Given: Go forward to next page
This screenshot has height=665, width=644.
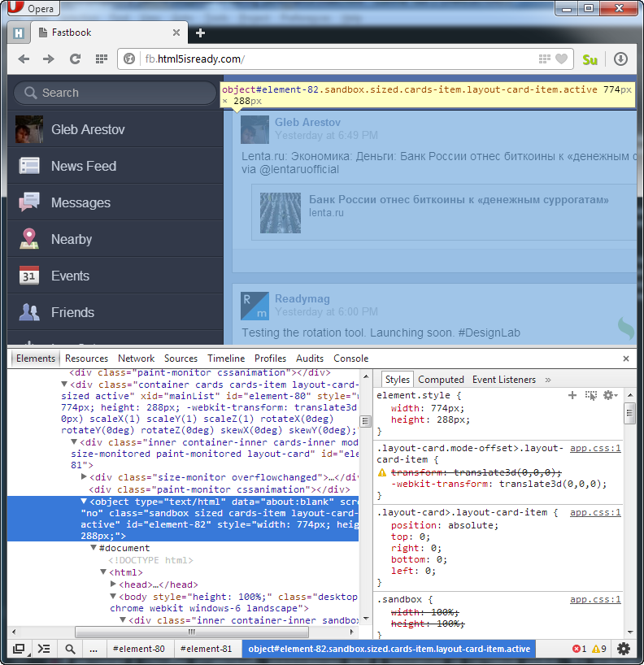Looking at the screenshot, I should coord(49,59).
